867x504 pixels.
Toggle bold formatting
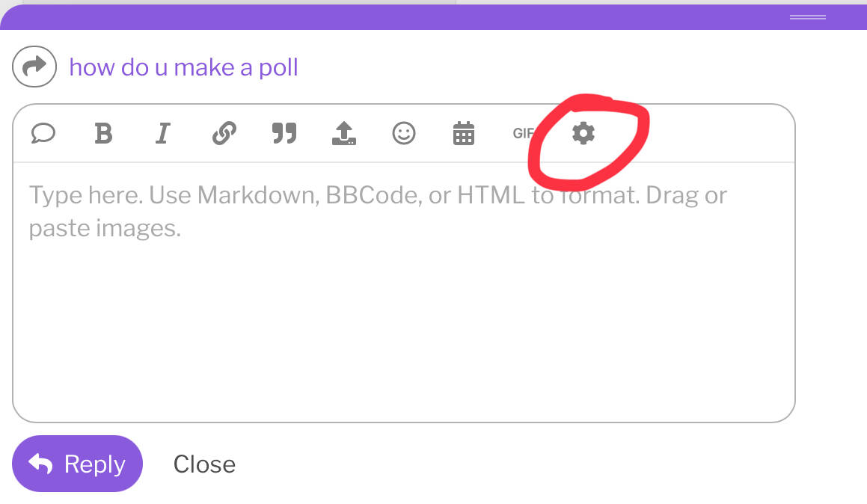(x=103, y=133)
